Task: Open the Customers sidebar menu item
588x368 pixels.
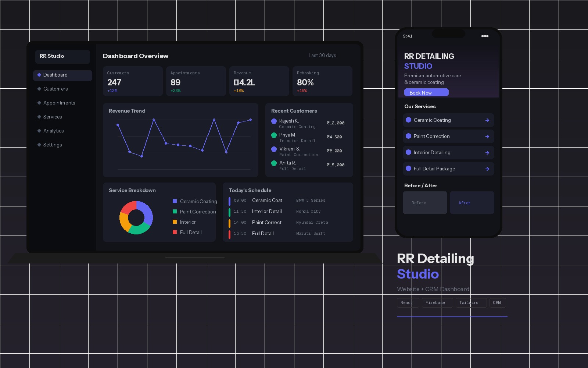Action: click(x=55, y=89)
